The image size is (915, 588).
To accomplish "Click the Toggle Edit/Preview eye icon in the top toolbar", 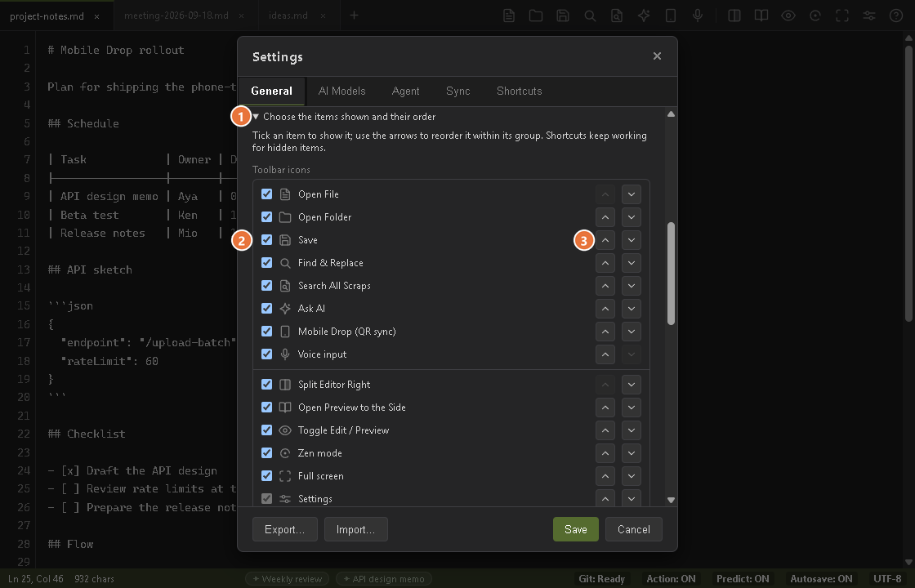I will 788,16.
